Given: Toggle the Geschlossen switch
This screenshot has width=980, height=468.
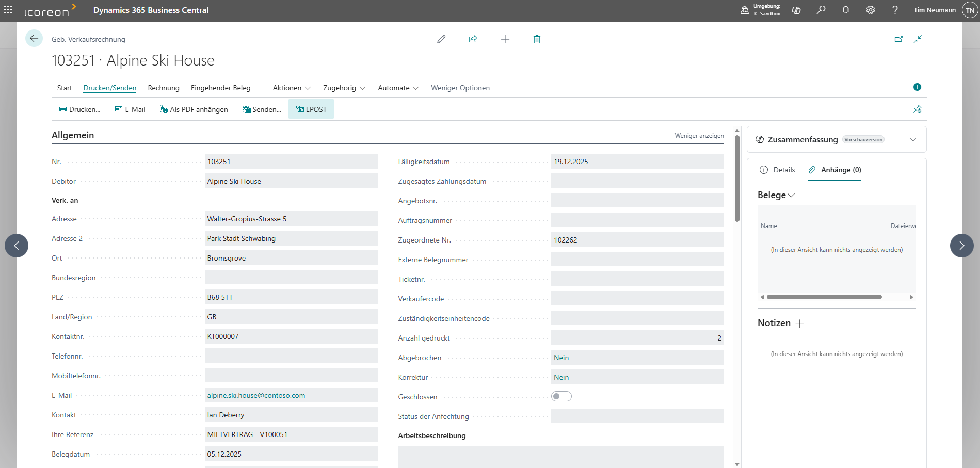Looking at the screenshot, I should pyautogui.click(x=561, y=396).
